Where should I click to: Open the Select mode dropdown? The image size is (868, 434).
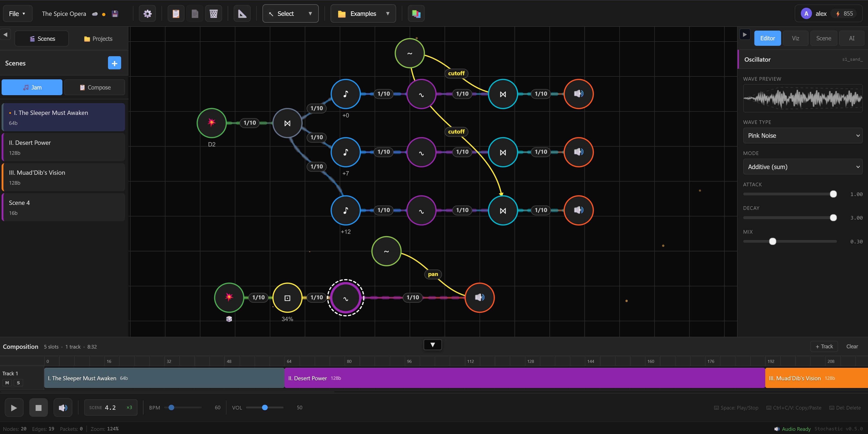290,13
